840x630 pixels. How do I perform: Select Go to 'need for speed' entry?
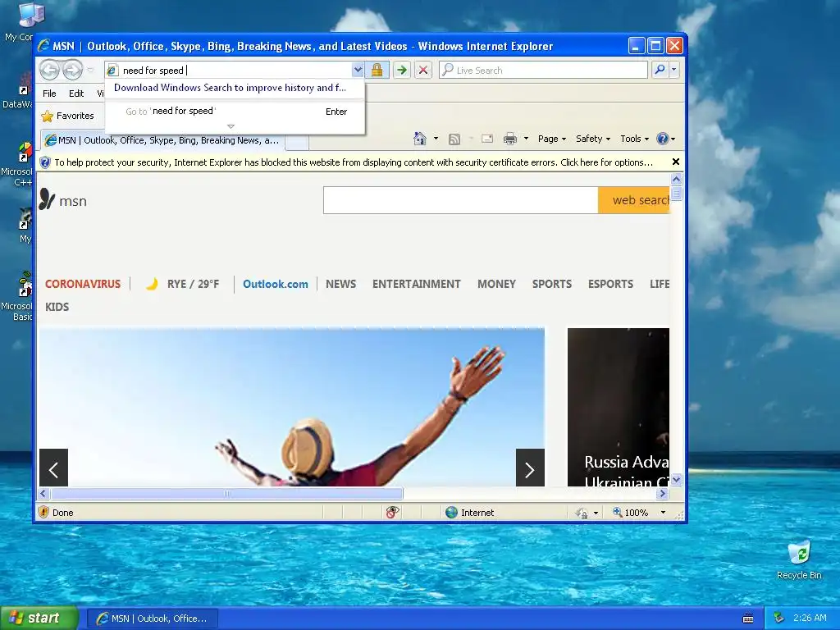[235, 112]
